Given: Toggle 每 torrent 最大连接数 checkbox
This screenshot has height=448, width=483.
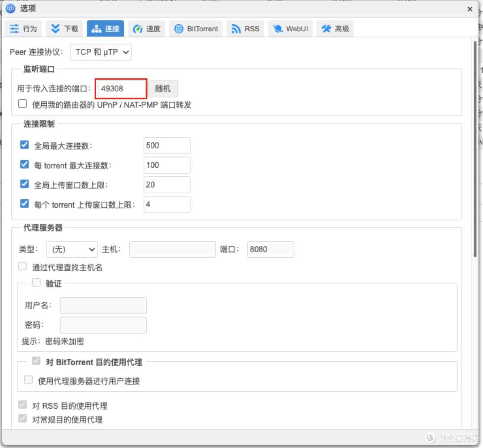Looking at the screenshot, I should (24, 164).
